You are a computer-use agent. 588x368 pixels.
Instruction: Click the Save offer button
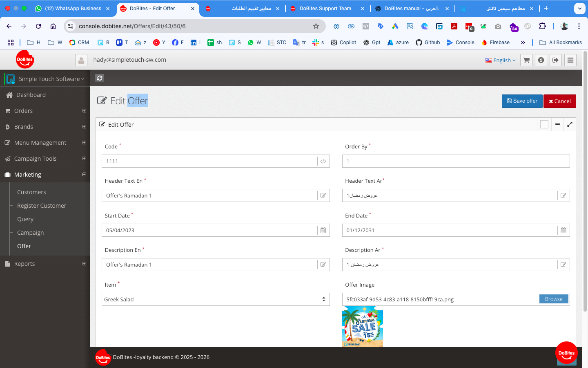[x=522, y=101]
